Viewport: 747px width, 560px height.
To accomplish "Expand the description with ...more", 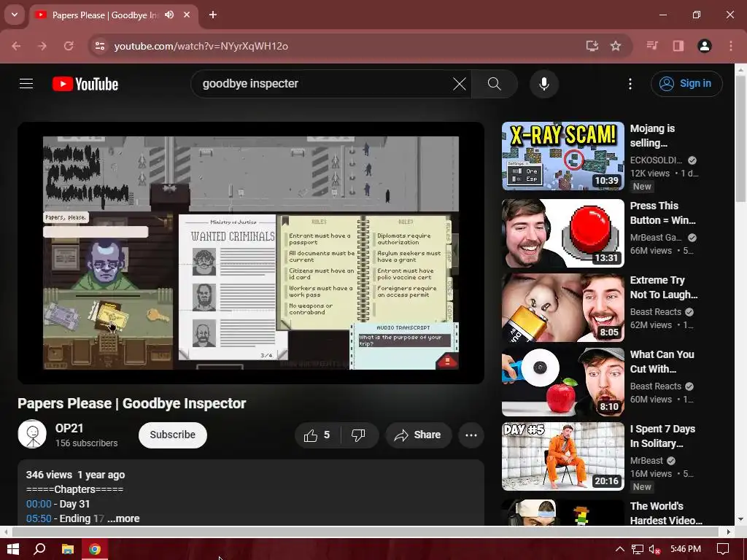I will coord(123,518).
